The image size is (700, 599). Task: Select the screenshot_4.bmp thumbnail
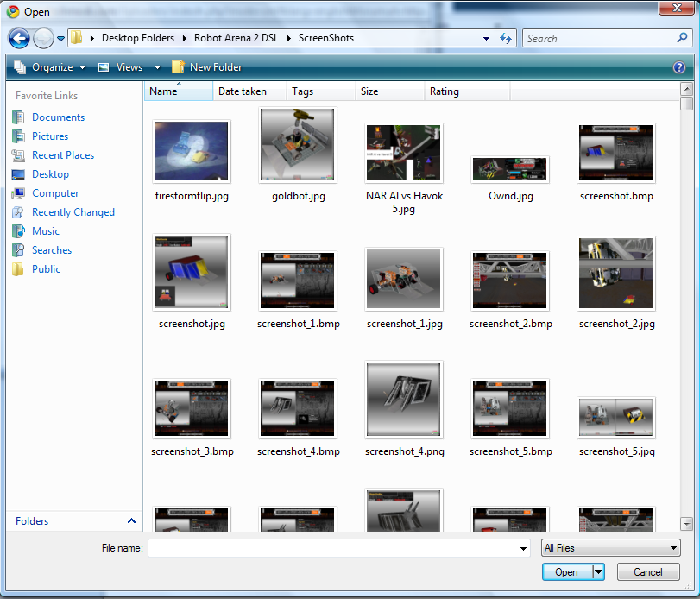[298, 408]
